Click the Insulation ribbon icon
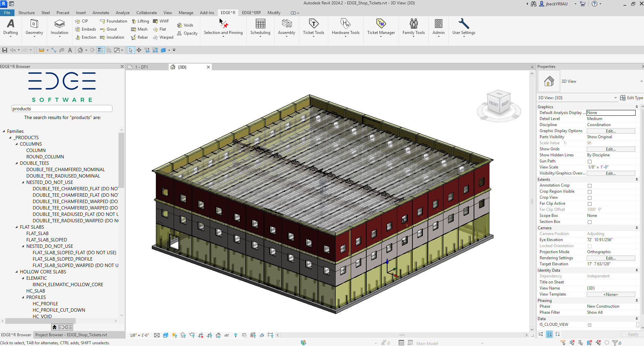This screenshot has width=644, height=346. click(x=60, y=24)
